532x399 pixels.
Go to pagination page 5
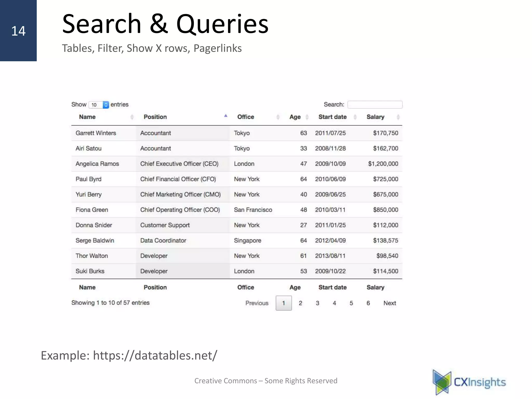tap(351, 303)
